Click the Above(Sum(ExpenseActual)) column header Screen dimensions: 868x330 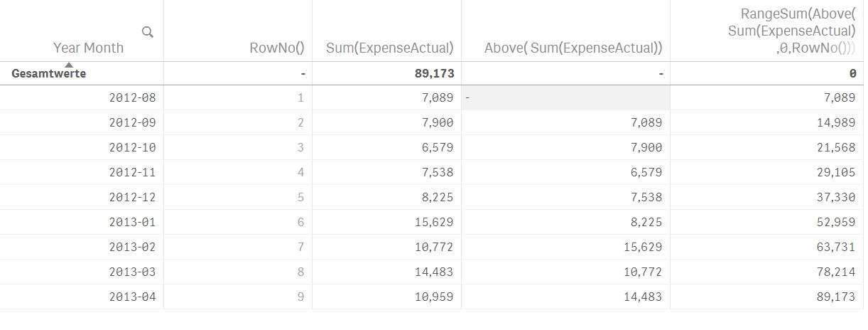click(573, 48)
